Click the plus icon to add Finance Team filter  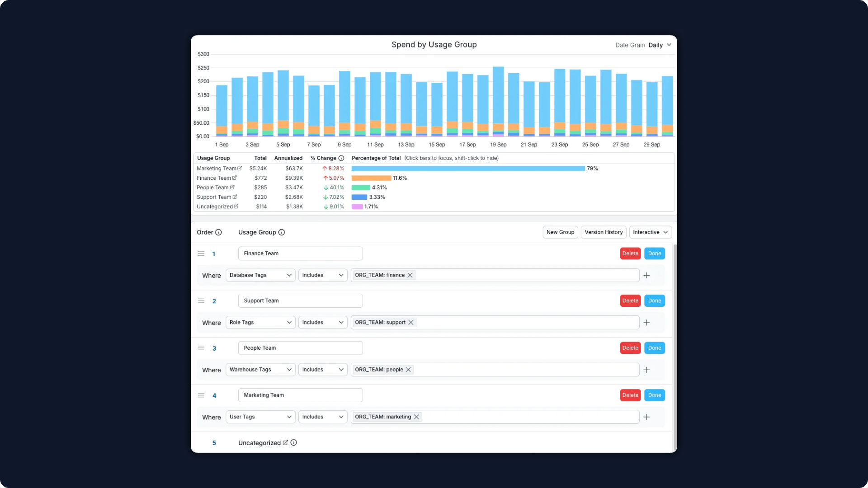click(x=646, y=275)
